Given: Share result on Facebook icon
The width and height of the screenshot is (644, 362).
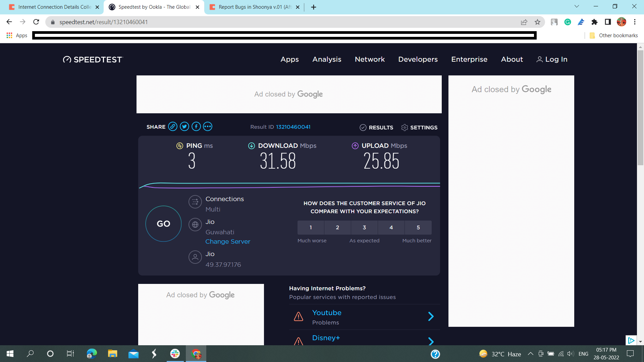Looking at the screenshot, I should (x=196, y=127).
